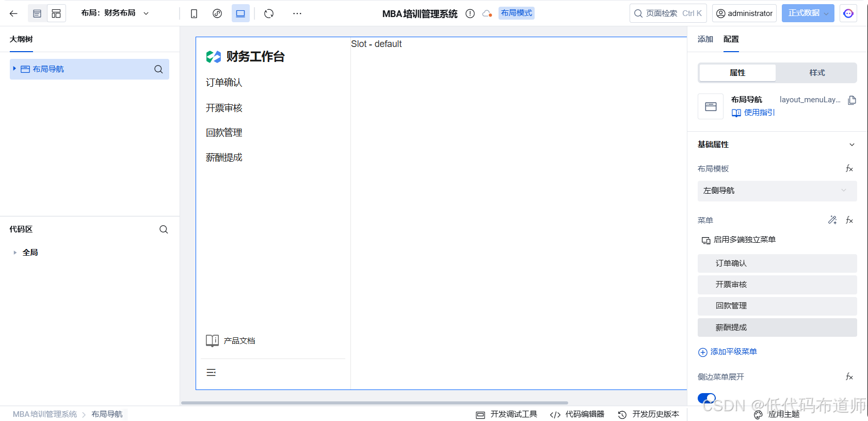Click the 产品文档 book icon

point(212,340)
